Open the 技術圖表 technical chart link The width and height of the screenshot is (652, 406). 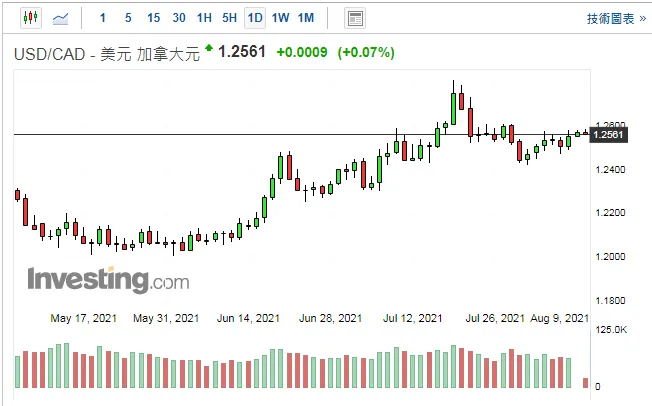616,18
